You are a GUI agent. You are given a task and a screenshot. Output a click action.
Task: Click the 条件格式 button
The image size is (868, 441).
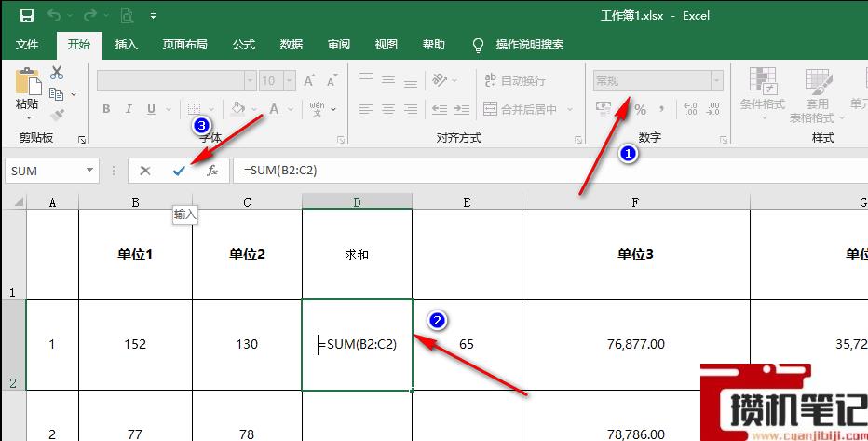762,95
